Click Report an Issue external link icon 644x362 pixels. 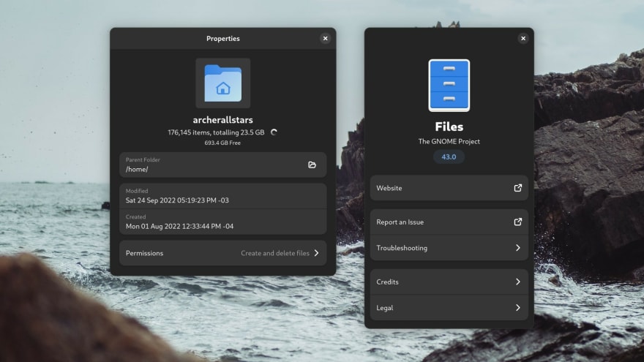(x=518, y=222)
